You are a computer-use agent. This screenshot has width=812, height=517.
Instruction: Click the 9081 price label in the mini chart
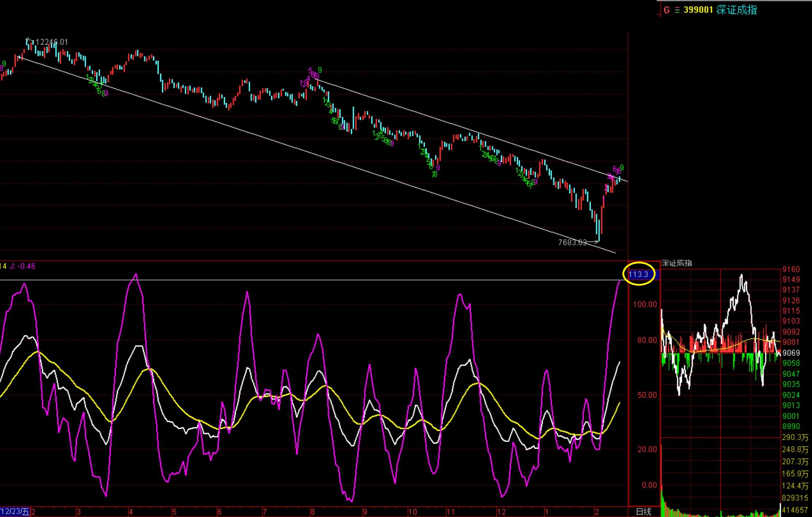(x=791, y=342)
